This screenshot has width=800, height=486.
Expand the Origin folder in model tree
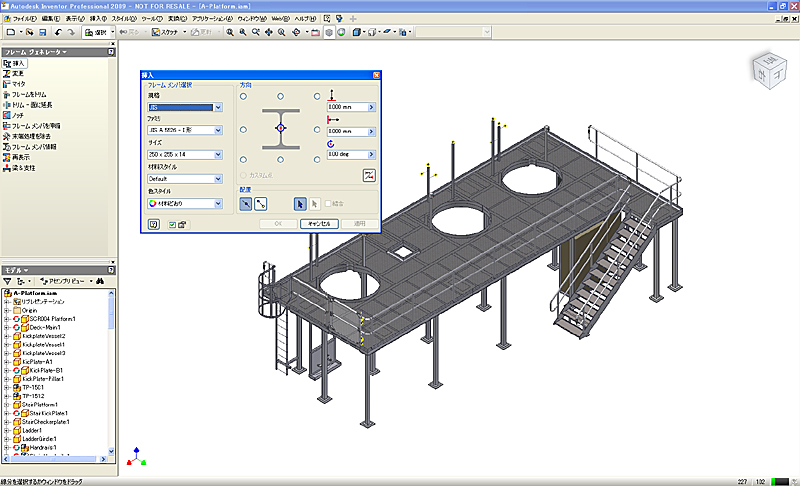(7, 310)
